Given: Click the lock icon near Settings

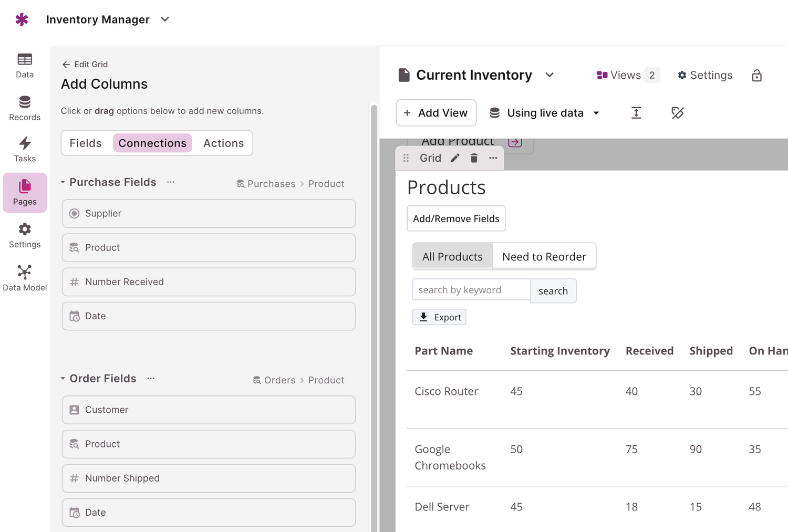Looking at the screenshot, I should click(x=756, y=76).
